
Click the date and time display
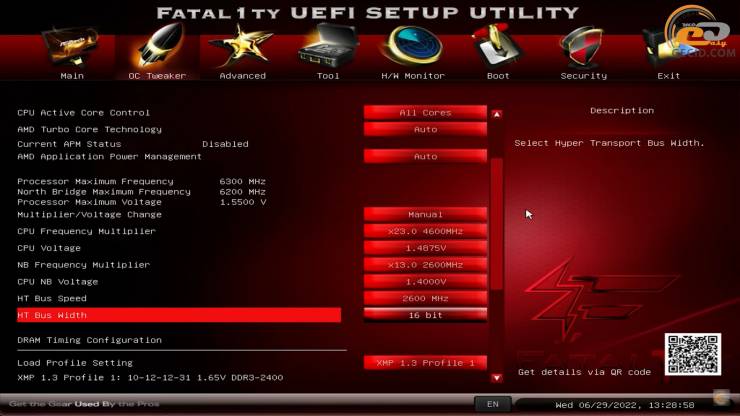tap(625, 405)
